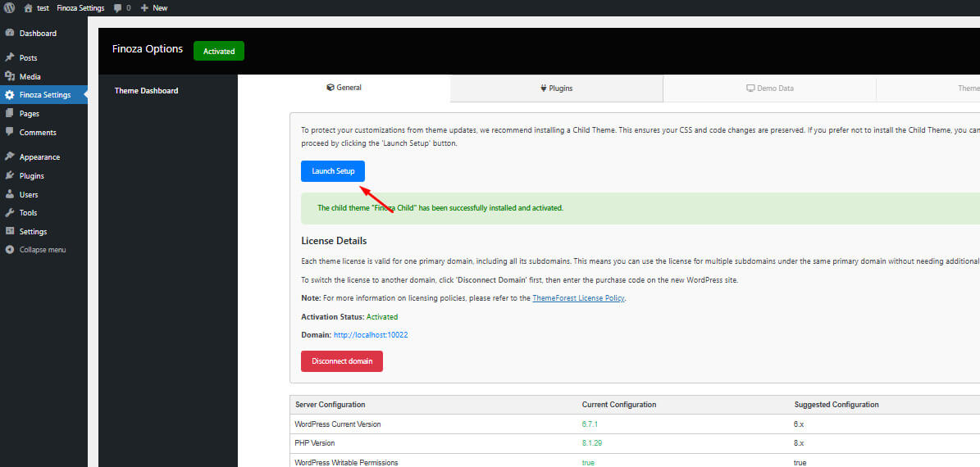Collapse the admin sidebar menu

pyautogui.click(x=43, y=250)
